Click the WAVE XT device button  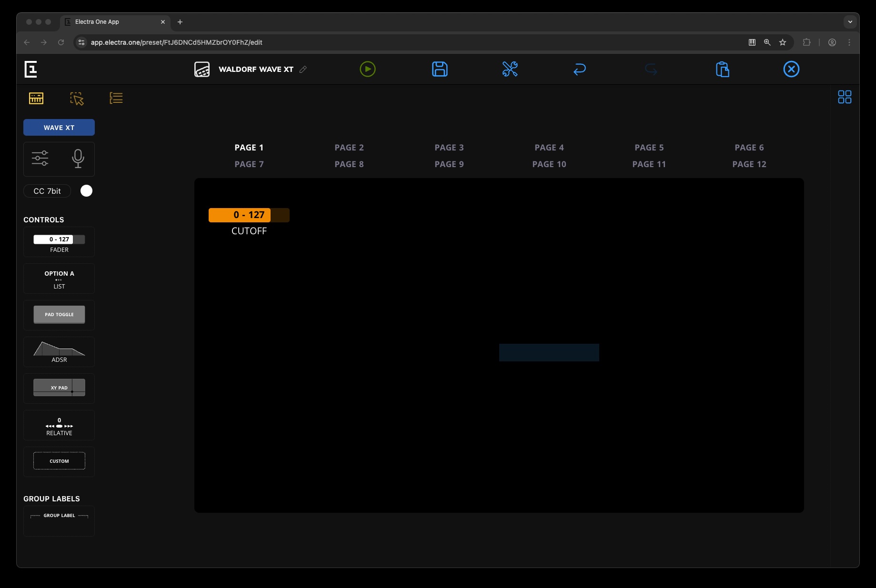tap(59, 128)
